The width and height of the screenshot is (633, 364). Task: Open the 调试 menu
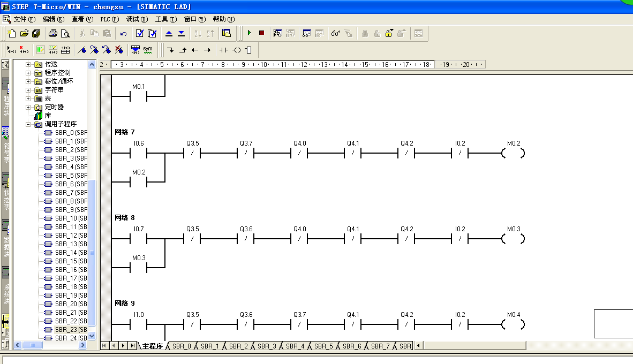pyautogui.click(x=137, y=19)
